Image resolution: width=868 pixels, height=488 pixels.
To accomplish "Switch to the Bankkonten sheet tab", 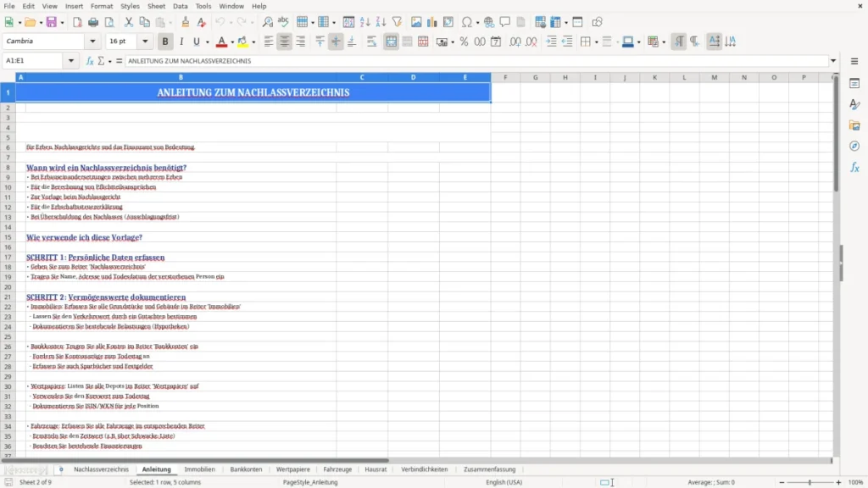I will point(246,469).
